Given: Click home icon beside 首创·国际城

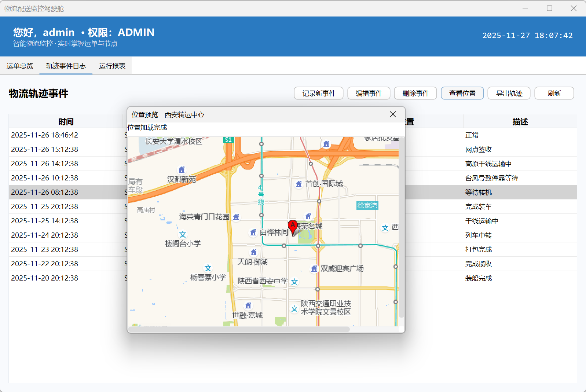Looking at the screenshot, I should coord(299,184).
